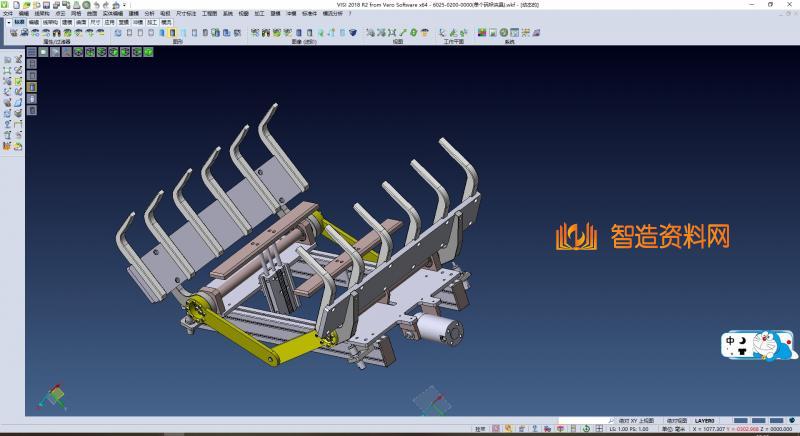Switch to the 曲面 ribbon tab
Image resolution: width=800 pixels, height=436 pixels.
(81, 21)
